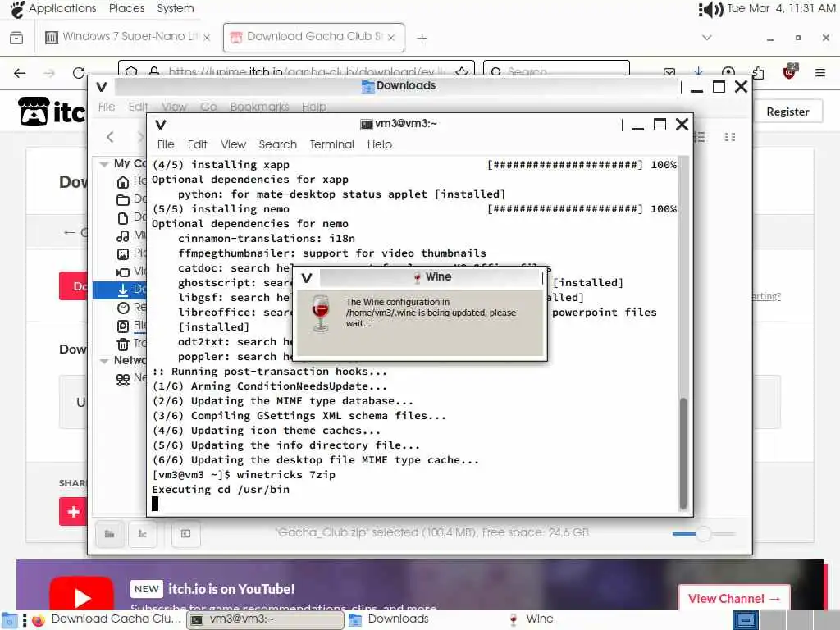Collapse the My Computer section in sidebar

104,164
